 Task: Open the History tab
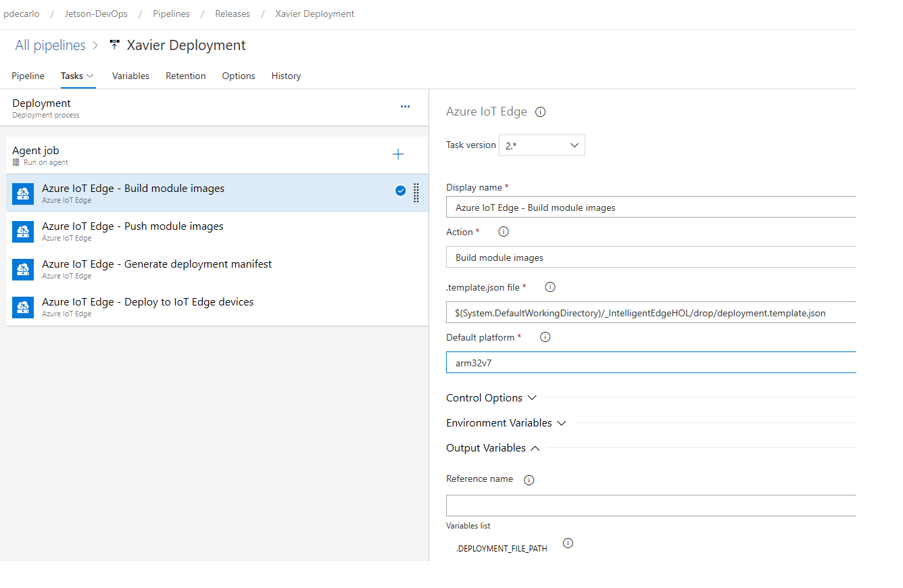coord(286,76)
